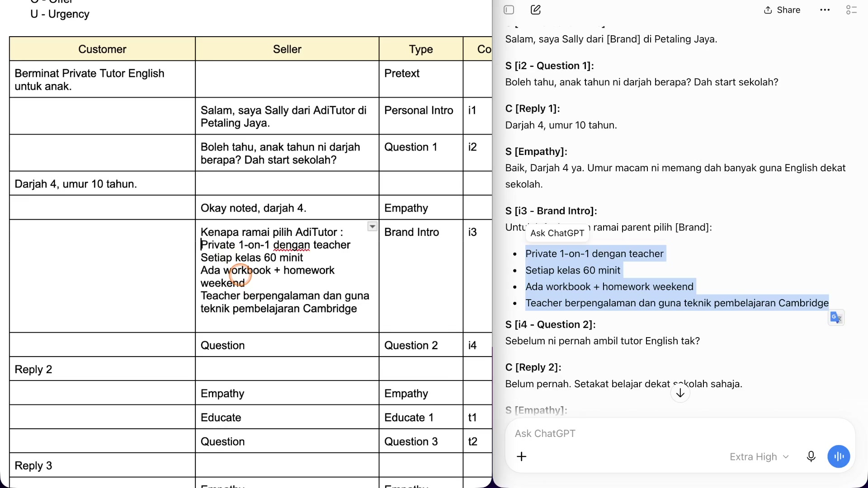Open the list view icon at top right
The height and width of the screenshot is (488, 868).
tap(851, 10)
